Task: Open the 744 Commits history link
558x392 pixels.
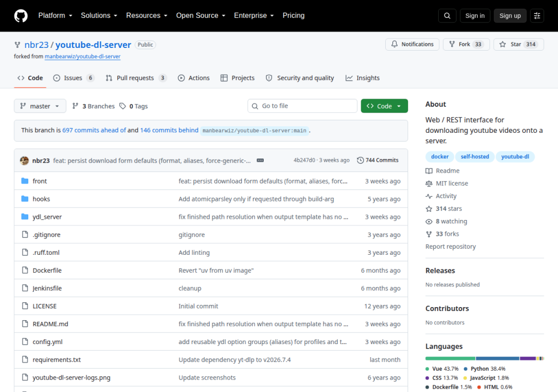Action: pyautogui.click(x=378, y=161)
